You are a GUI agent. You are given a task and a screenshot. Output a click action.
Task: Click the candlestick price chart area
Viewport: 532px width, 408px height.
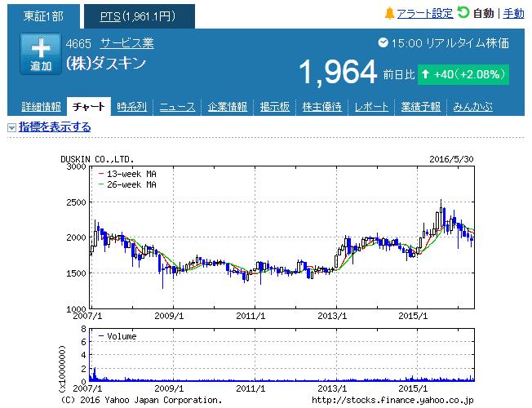282,237
